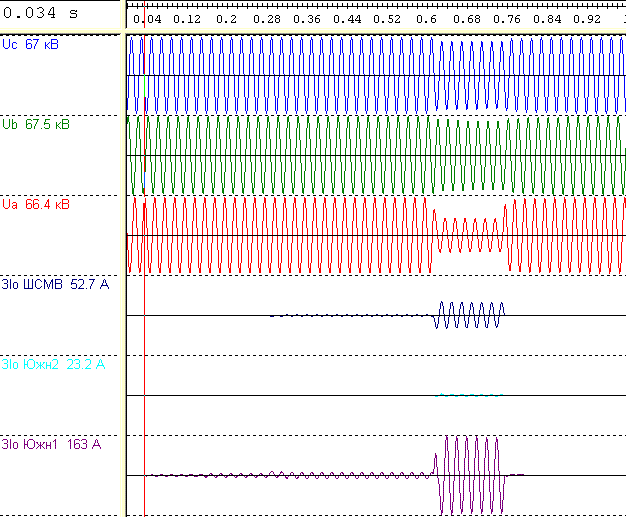
Task: Click the cyan 3Io Южн2 current trace
Action: point(469,395)
